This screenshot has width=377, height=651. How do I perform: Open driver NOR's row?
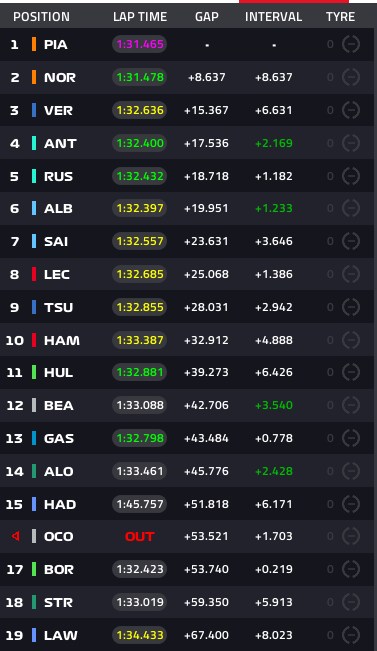click(x=187, y=77)
